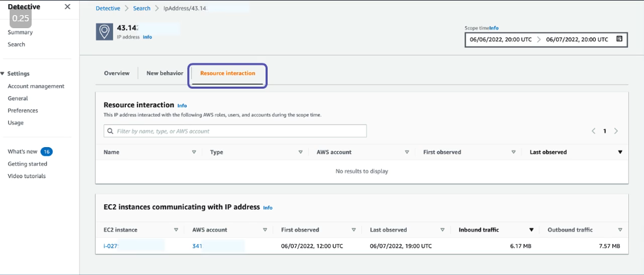Open What's new in sidebar
This screenshot has height=275, width=644.
point(23,151)
